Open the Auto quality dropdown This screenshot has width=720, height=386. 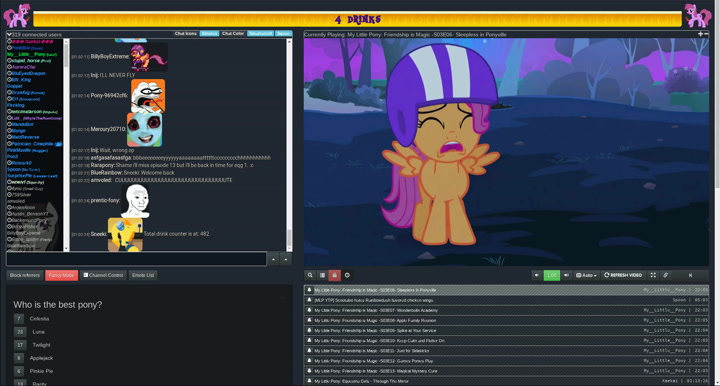point(586,275)
